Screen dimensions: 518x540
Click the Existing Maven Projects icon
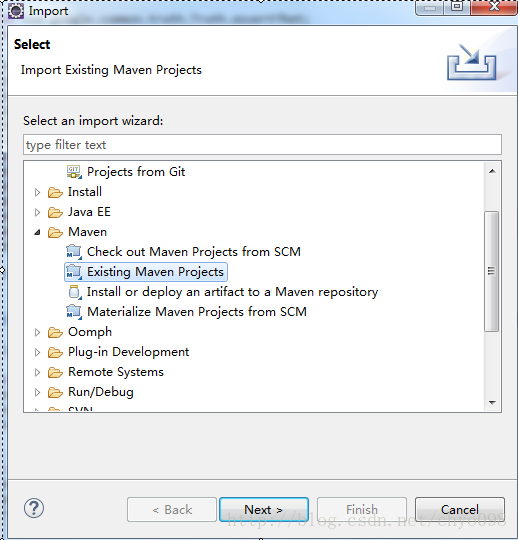(74, 272)
